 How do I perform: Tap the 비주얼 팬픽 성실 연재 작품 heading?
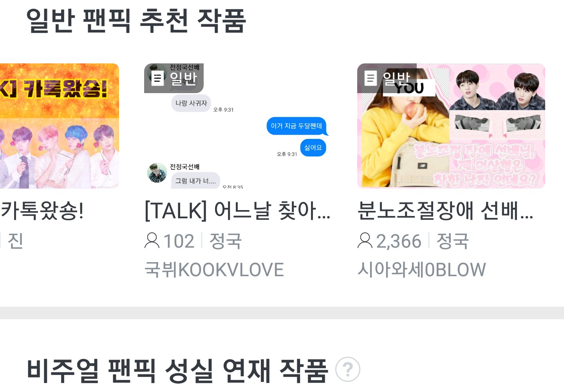pos(177,370)
